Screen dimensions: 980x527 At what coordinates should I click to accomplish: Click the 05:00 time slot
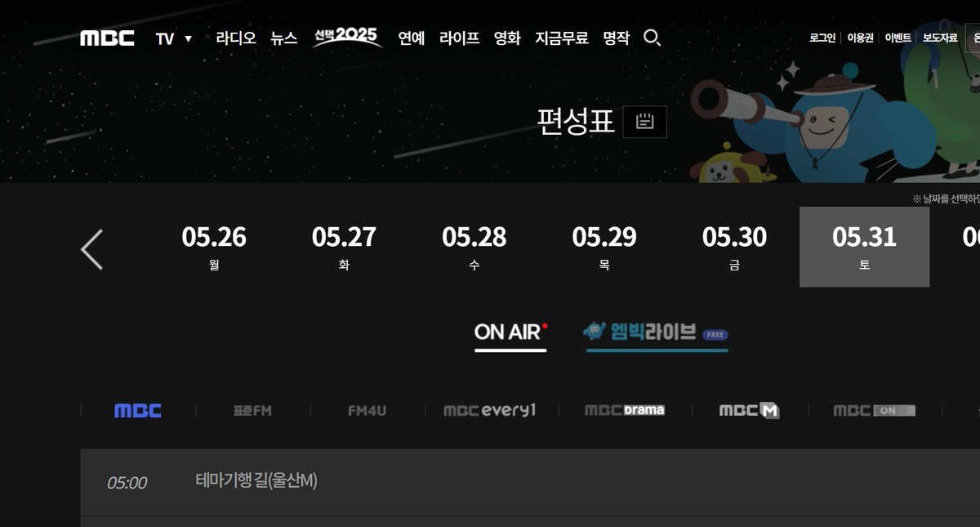click(127, 483)
